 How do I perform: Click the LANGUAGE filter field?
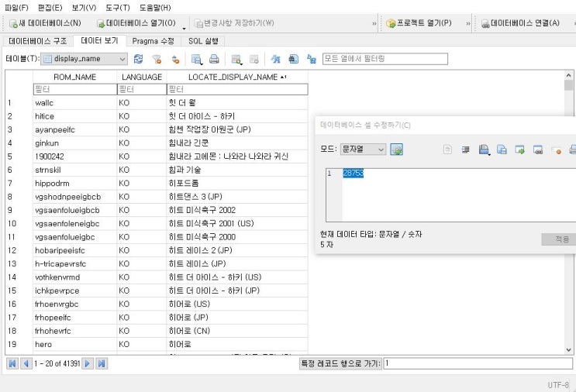142,89
